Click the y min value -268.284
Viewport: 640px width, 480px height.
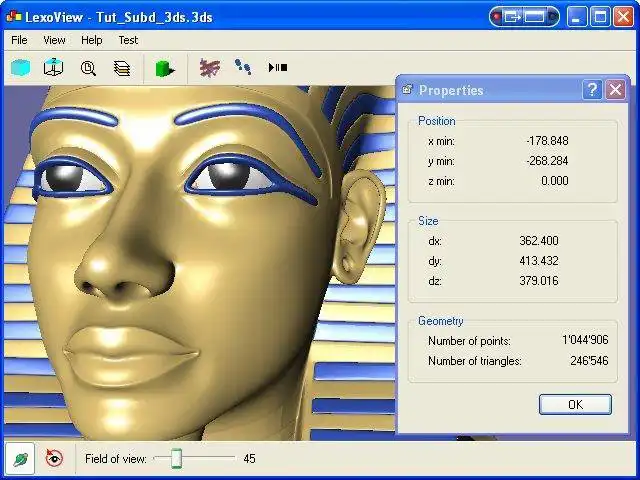point(547,161)
